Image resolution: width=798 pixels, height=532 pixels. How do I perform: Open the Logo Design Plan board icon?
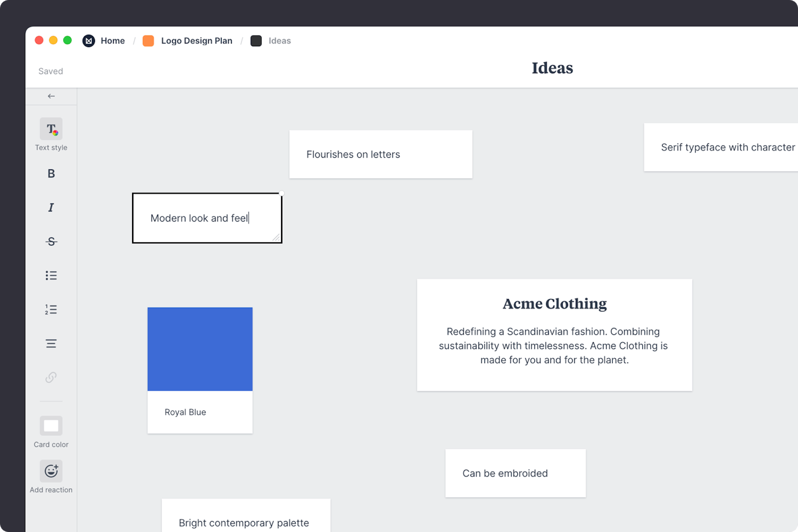tap(148, 40)
